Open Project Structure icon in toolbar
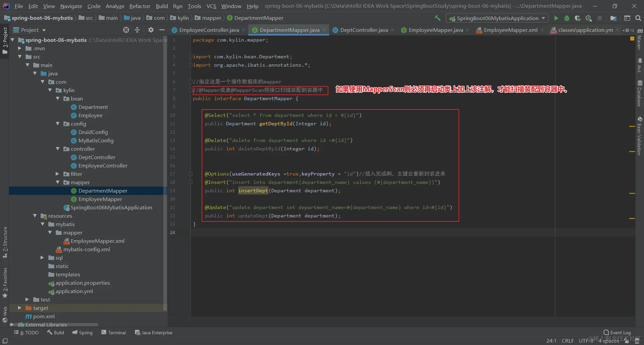 (x=613, y=18)
